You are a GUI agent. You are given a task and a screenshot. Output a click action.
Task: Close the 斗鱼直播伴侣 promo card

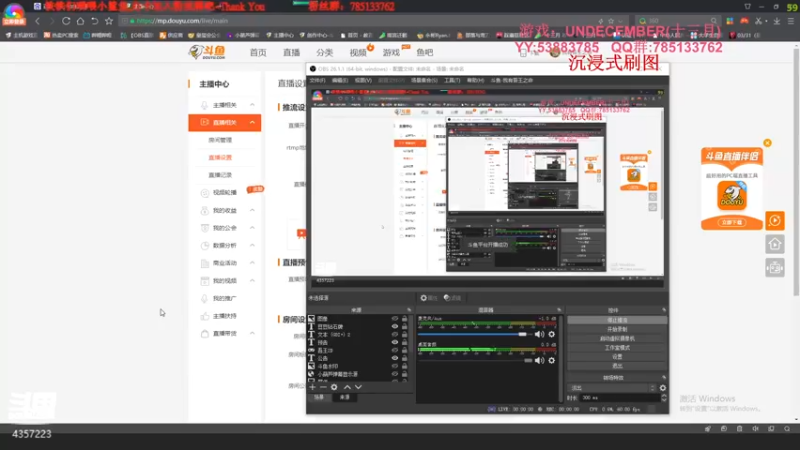[767, 143]
